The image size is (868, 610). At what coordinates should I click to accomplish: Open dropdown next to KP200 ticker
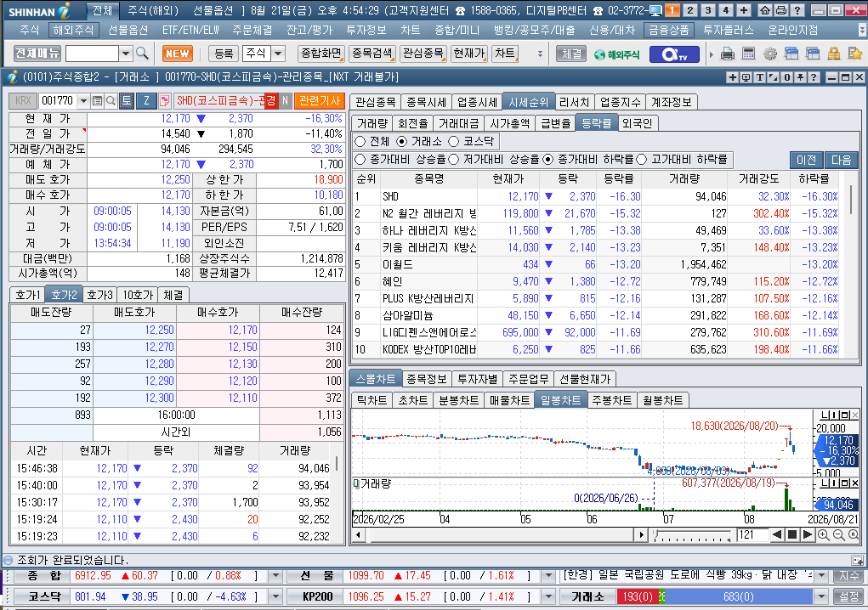[548, 596]
